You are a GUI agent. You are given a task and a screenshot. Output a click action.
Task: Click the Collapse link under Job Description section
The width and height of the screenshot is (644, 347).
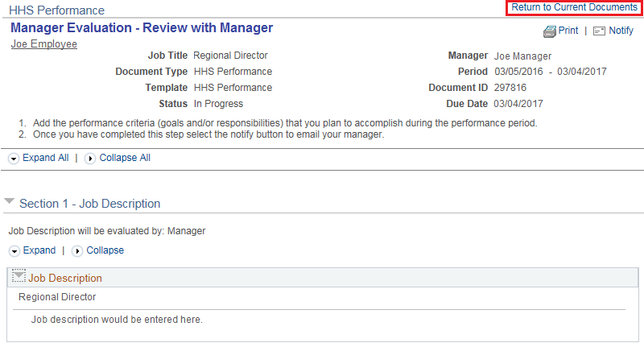tap(105, 250)
